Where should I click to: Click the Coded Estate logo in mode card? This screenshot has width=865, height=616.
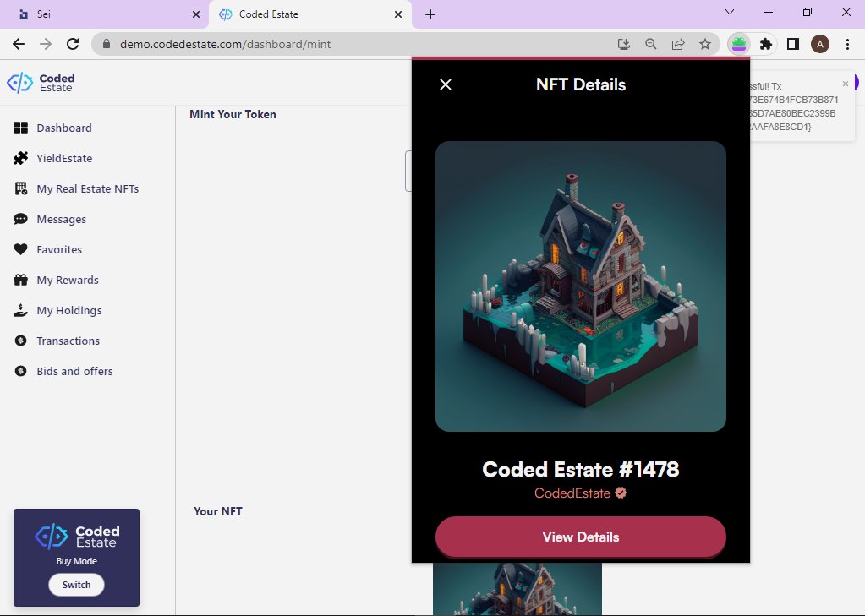coord(77,536)
